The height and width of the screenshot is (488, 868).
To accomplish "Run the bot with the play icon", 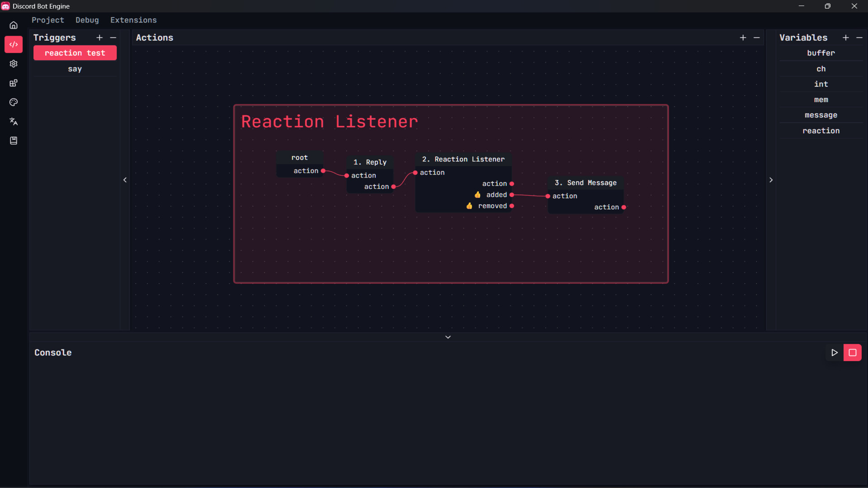I will (835, 352).
